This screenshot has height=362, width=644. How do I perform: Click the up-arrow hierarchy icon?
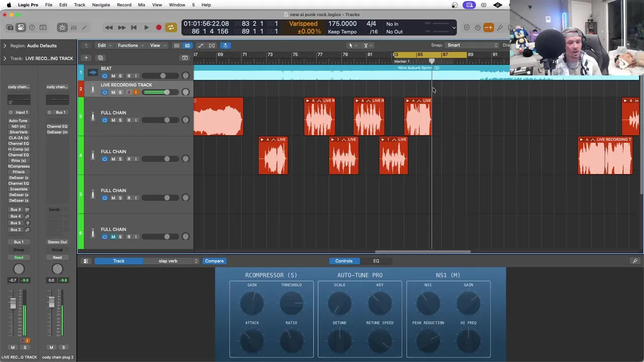point(86,45)
